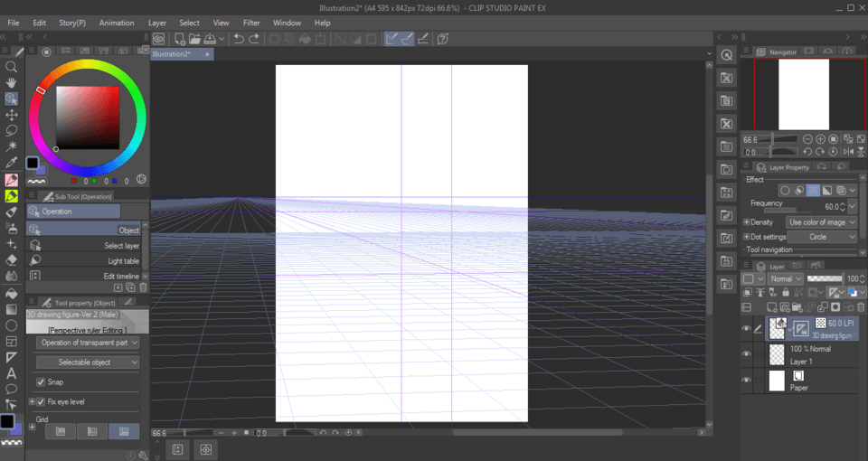Select the Operation object tool

coord(11,99)
